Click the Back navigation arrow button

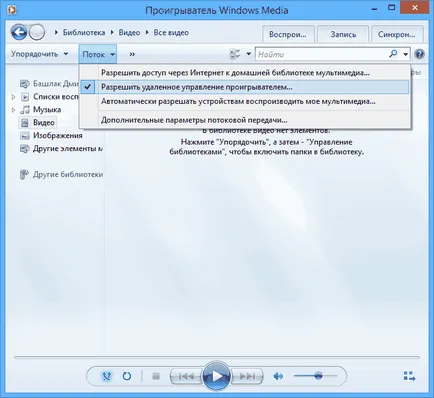(19, 32)
